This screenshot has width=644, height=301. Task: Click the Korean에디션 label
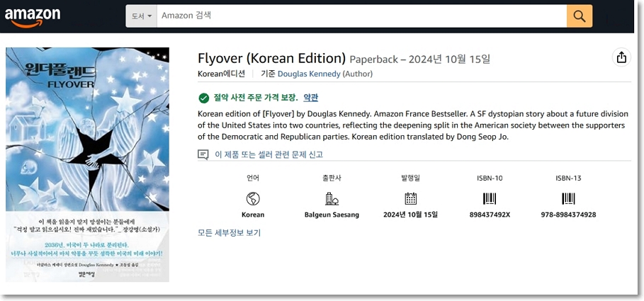pos(221,74)
